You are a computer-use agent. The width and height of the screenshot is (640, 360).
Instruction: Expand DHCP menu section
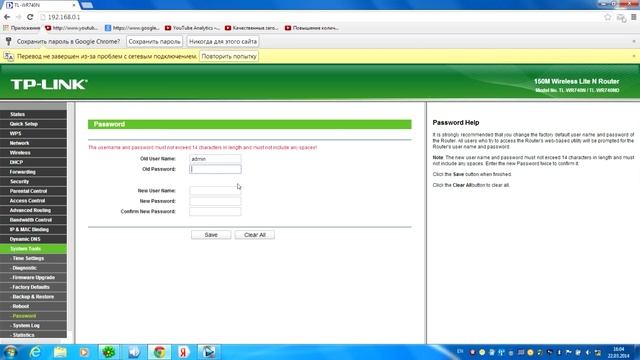33,162
